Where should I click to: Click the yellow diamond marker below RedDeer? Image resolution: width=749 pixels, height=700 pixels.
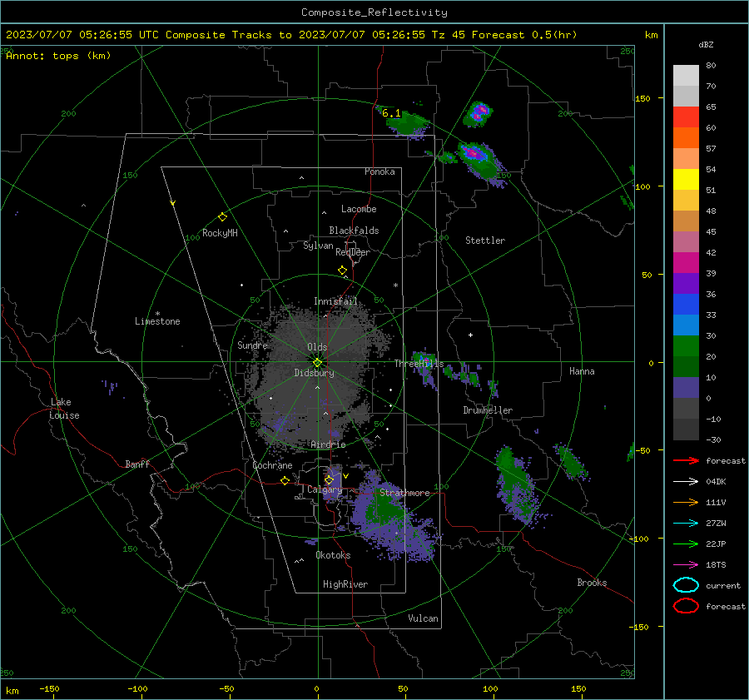coord(342,271)
